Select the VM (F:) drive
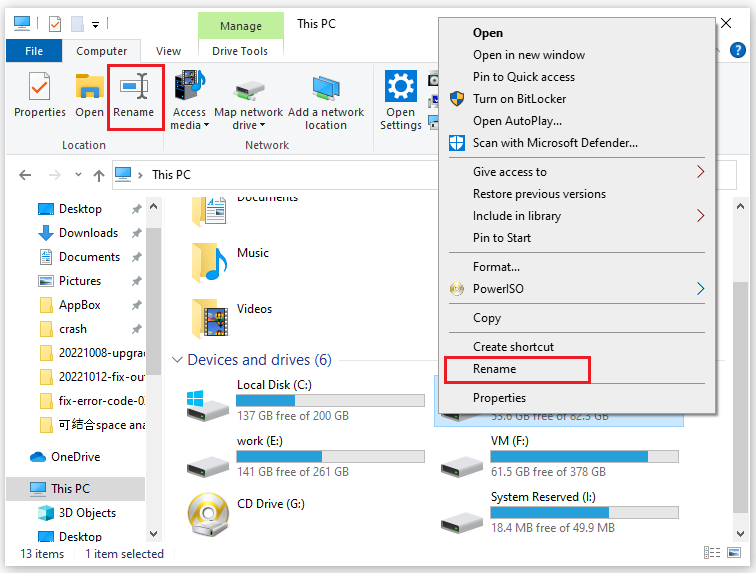 coord(559,456)
